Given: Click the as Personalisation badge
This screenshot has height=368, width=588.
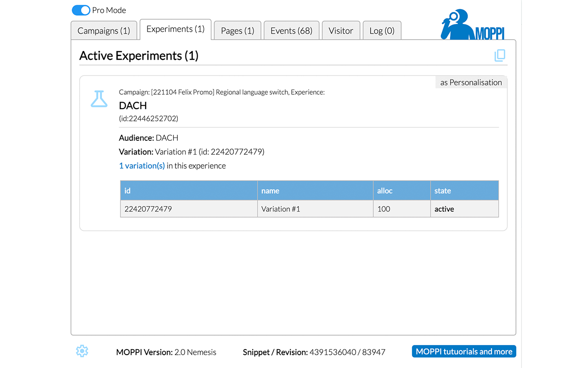Looking at the screenshot, I should coord(471,82).
